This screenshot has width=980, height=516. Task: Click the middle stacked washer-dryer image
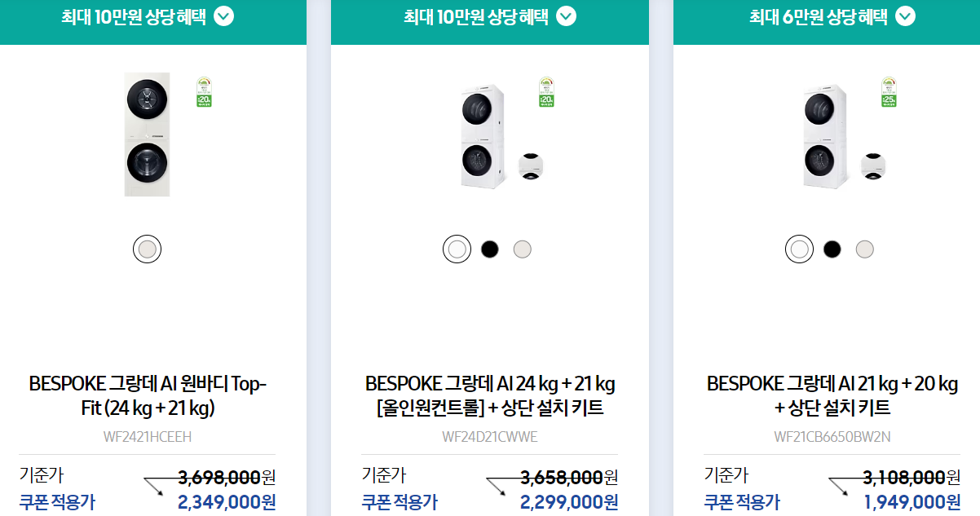click(479, 135)
